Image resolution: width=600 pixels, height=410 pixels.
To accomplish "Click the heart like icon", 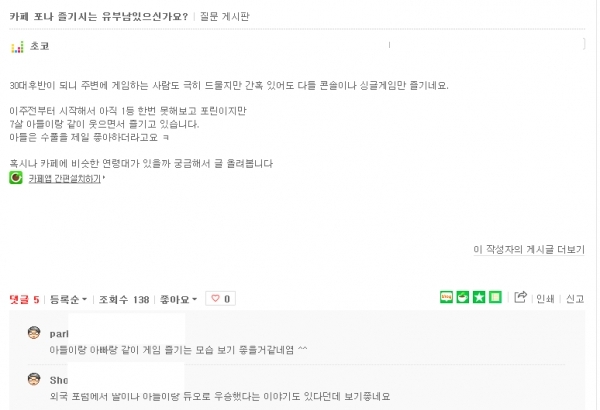I will click(215, 298).
